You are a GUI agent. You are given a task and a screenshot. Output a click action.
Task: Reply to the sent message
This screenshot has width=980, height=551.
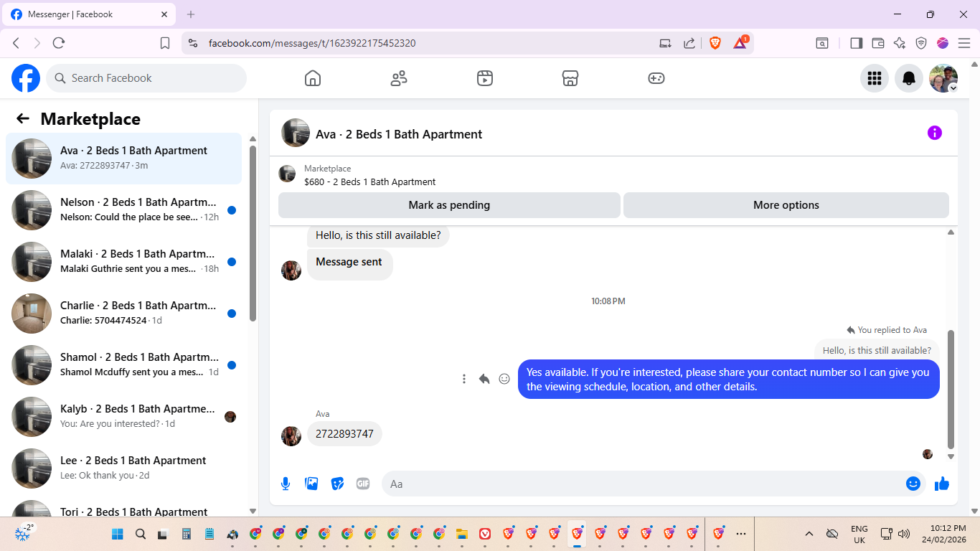click(484, 379)
